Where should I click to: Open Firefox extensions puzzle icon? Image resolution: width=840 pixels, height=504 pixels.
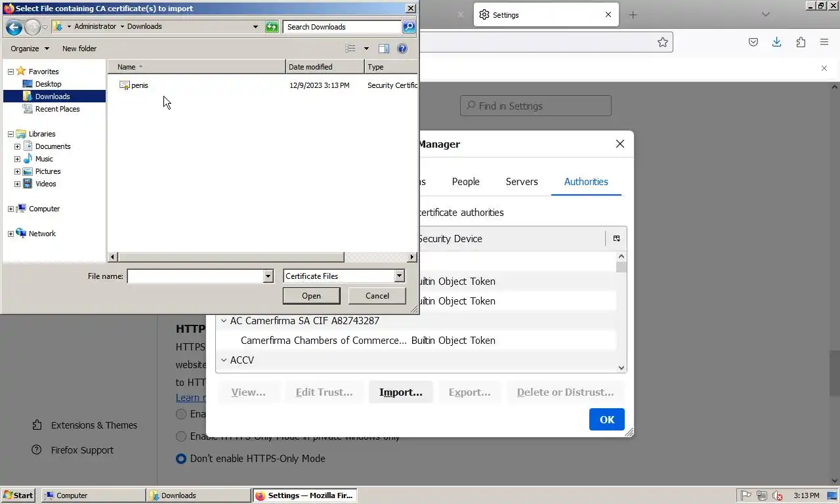tap(801, 42)
